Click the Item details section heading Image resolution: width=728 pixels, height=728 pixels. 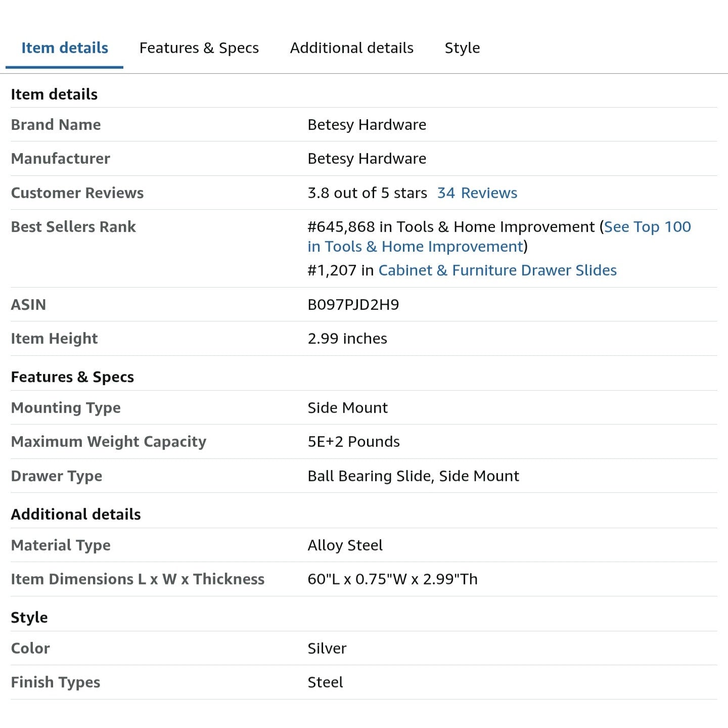pyautogui.click(x=54, y=95)
